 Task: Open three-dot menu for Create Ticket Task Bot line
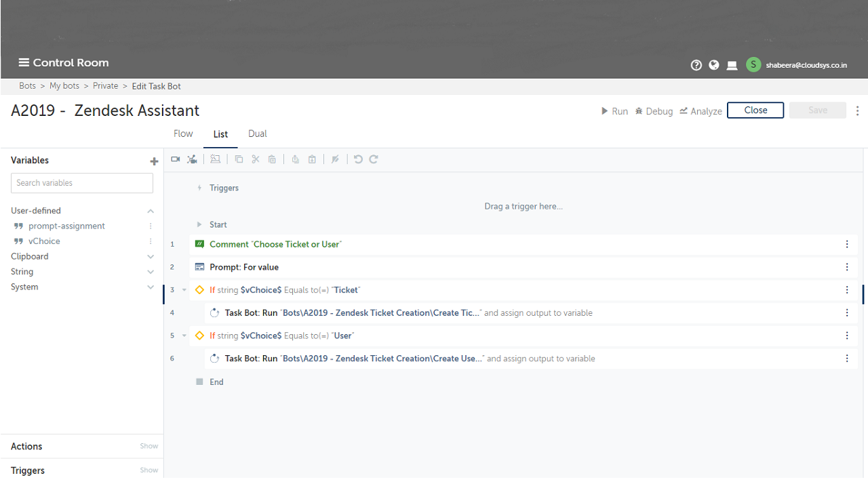pos(847,313)
